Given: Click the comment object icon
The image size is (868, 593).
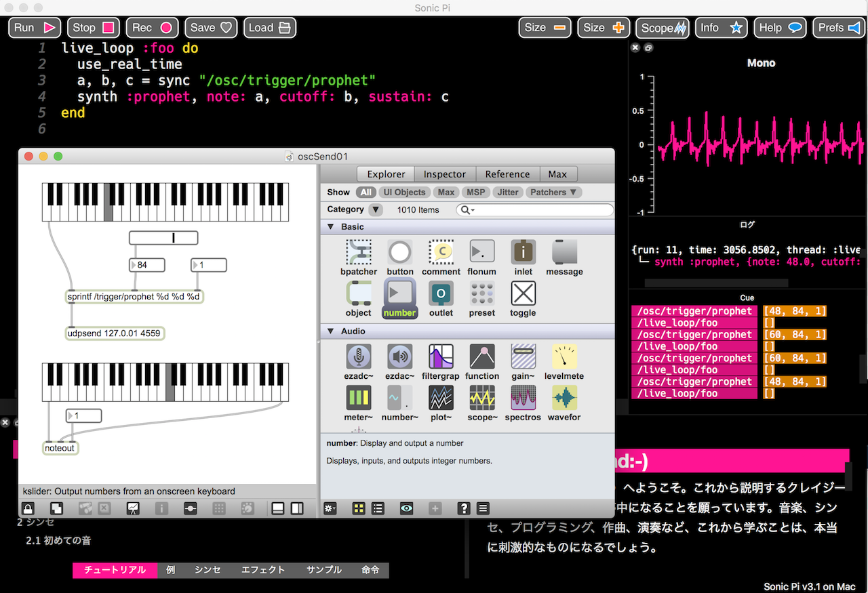Looking at the screenshot, I should [441, 253].
